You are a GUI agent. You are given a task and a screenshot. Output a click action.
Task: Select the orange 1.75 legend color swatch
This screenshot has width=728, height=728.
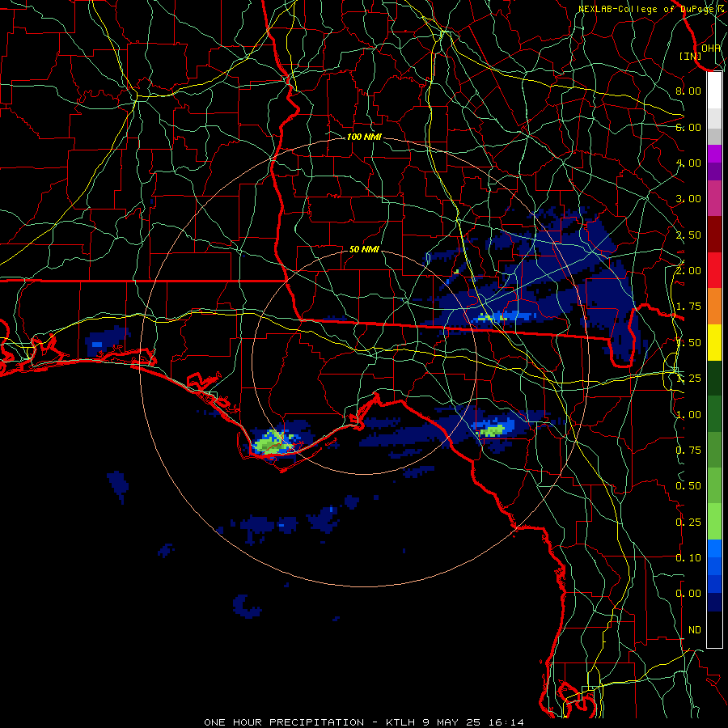tap(714, 307)
